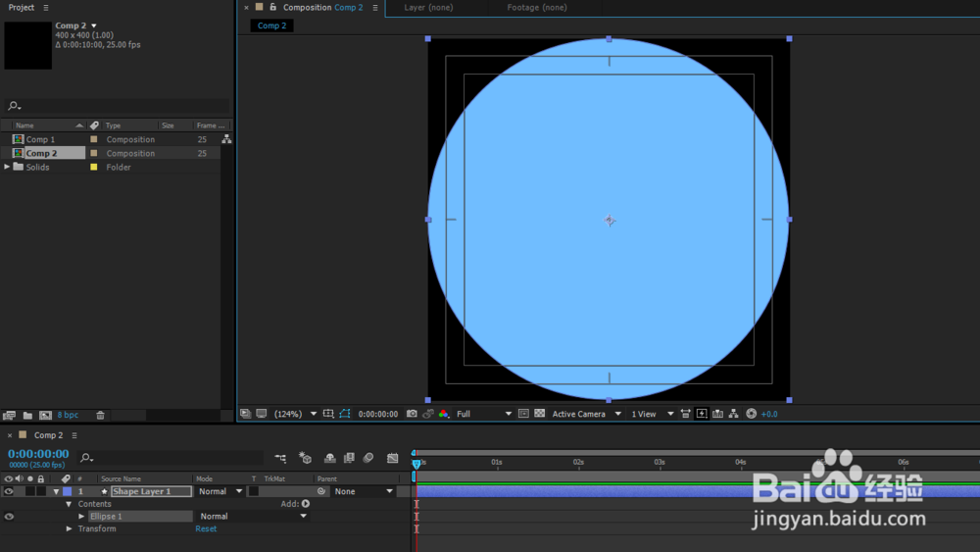Toggle Fast Previews lightning icon

point(702,414)
